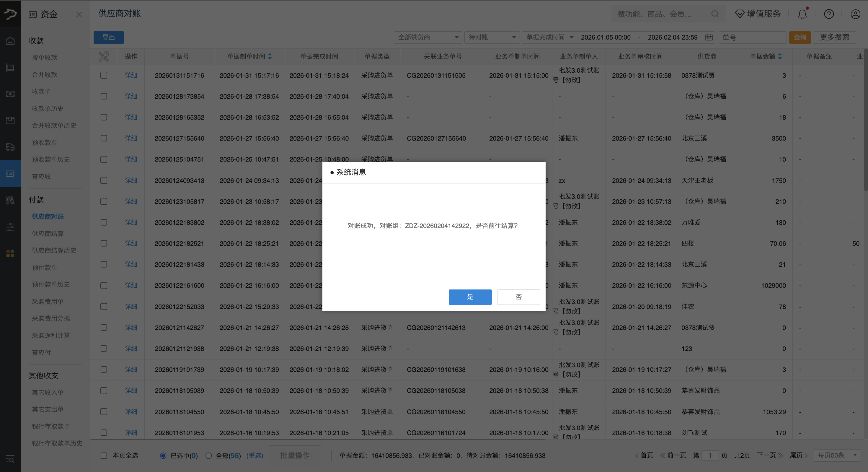Image resolution: width=868 pixels, height=472 pixels.
Task: Open table column settings wrench icon
Action: tap(104, 56)
